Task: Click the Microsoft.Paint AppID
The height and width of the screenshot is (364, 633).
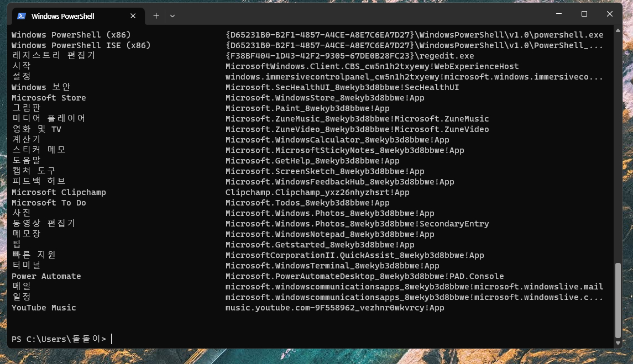Action: click(307, 108)
